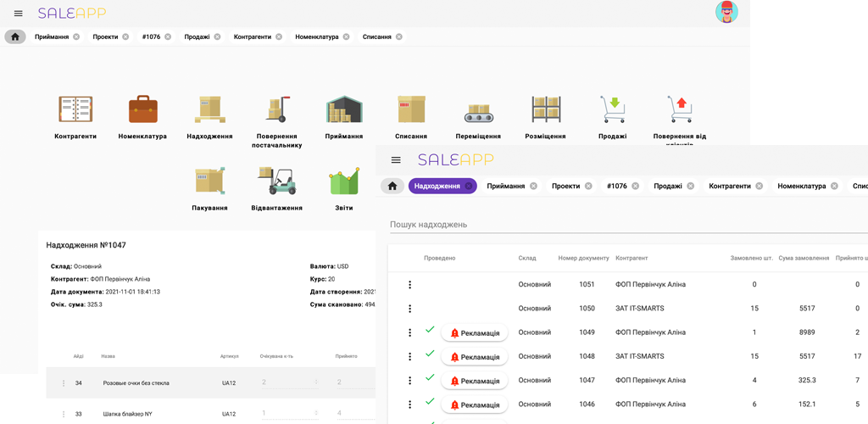
Task: Open the Переміщення conveyor icon
Action: point(478,113)
